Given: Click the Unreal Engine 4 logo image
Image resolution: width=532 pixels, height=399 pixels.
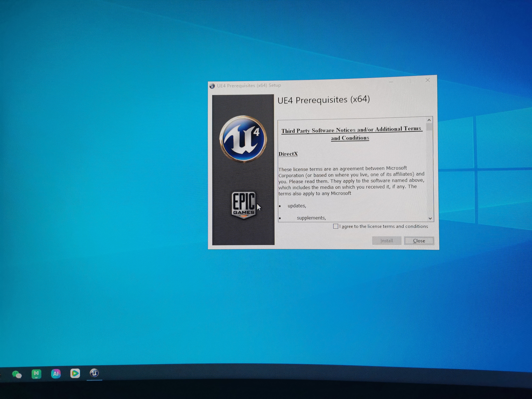Looking at the screenshot, I should point(243,139).
